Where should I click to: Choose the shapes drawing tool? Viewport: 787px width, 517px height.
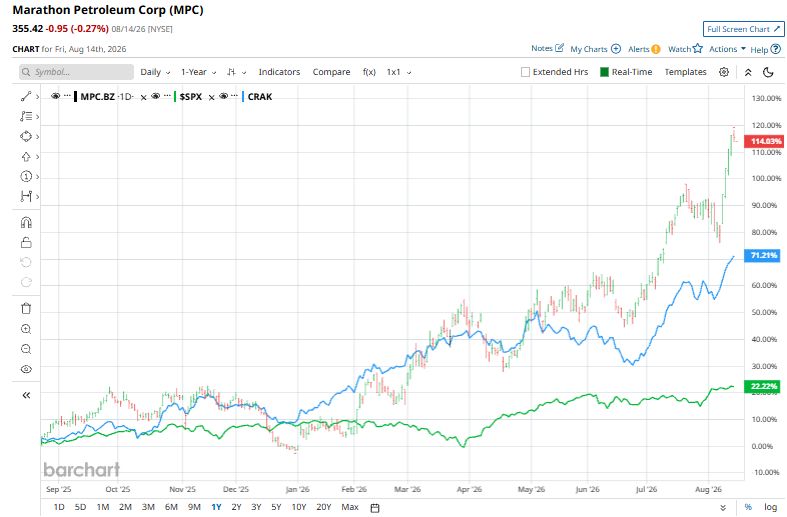26,137
